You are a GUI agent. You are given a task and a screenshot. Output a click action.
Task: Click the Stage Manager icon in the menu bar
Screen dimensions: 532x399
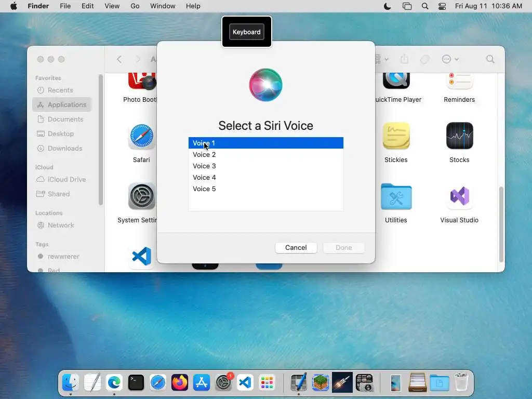tap(407, 6)
